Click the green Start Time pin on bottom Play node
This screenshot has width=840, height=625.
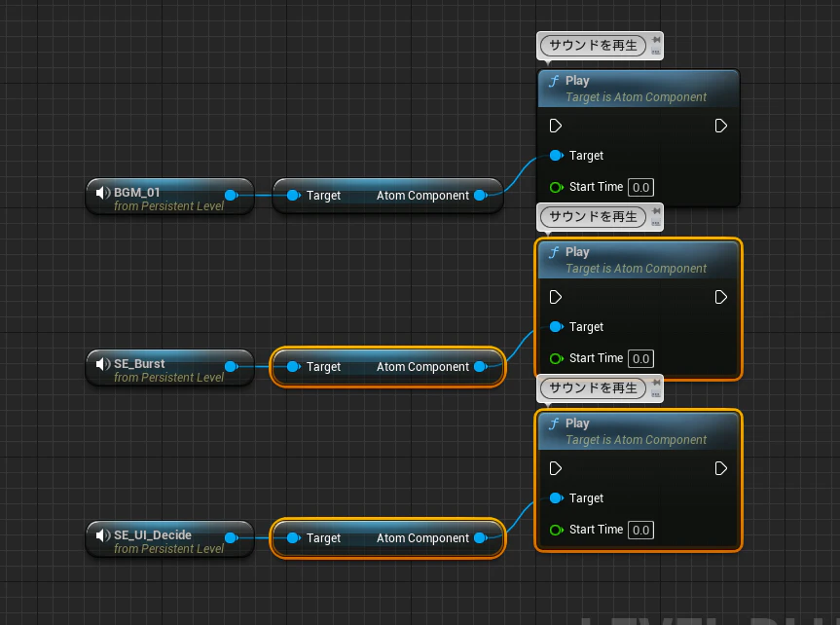click(x=557, y=531)
